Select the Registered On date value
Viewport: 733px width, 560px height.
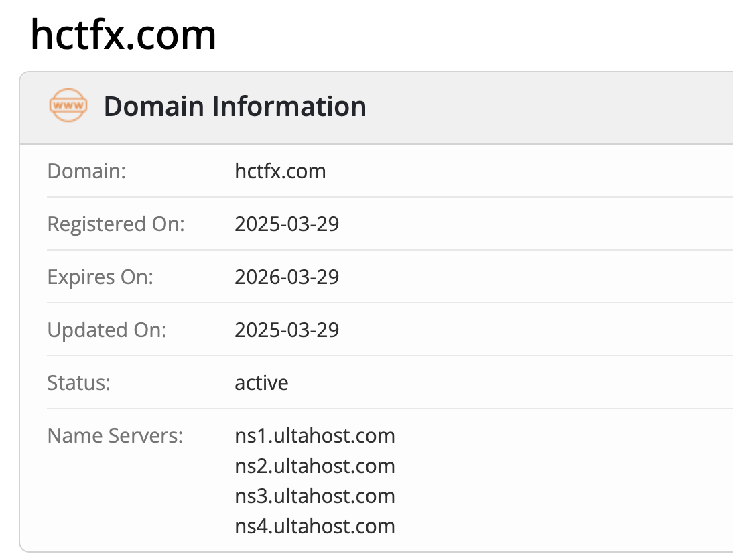tap(287, 224)
